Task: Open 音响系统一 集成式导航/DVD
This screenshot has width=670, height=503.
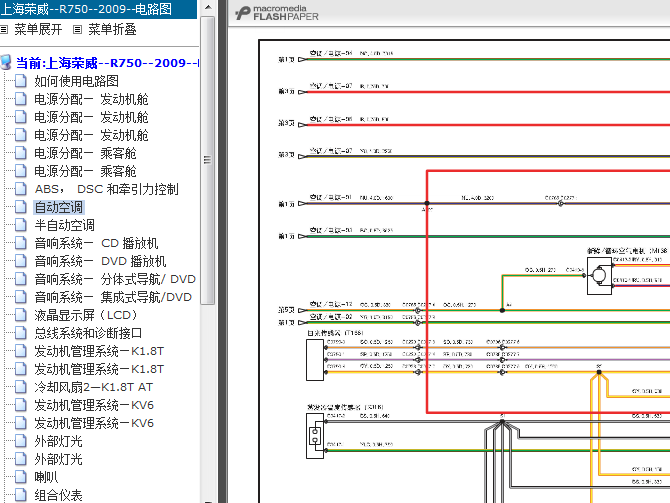Action: pos(113,297)
